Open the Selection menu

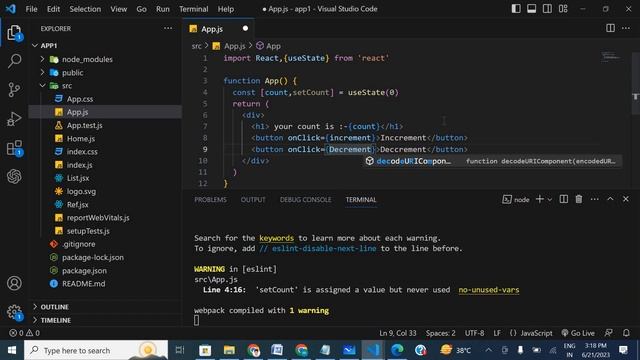[85, 9]
